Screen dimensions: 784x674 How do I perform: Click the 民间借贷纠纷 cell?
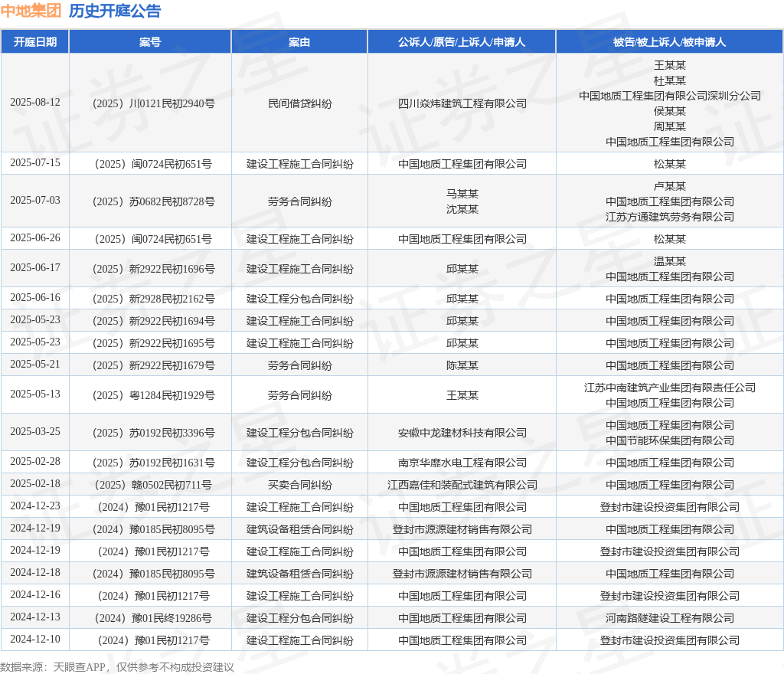(299, 103)
